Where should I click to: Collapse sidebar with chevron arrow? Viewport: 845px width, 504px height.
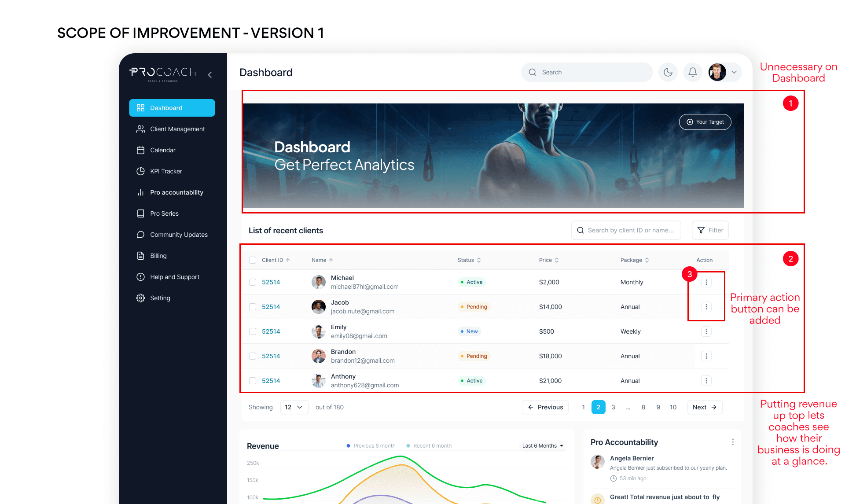click(x=210, y=75)
